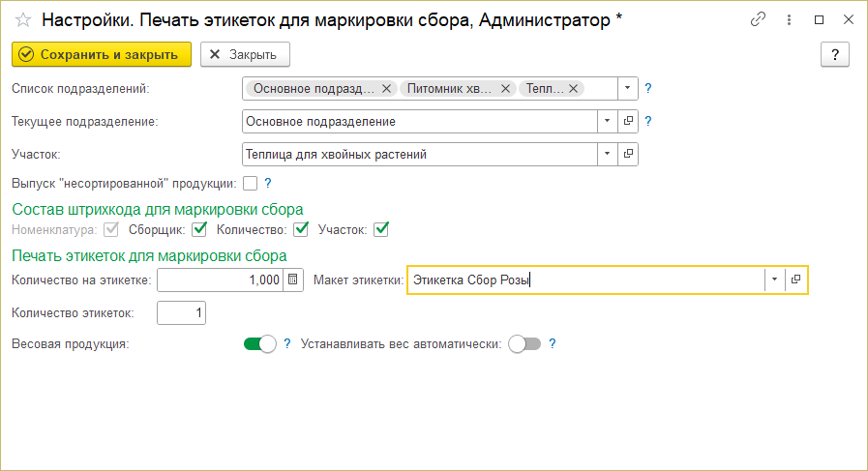The image size is (868, 471).
Task: Toggle the Количество checkbox
Action: pos(301,229)
